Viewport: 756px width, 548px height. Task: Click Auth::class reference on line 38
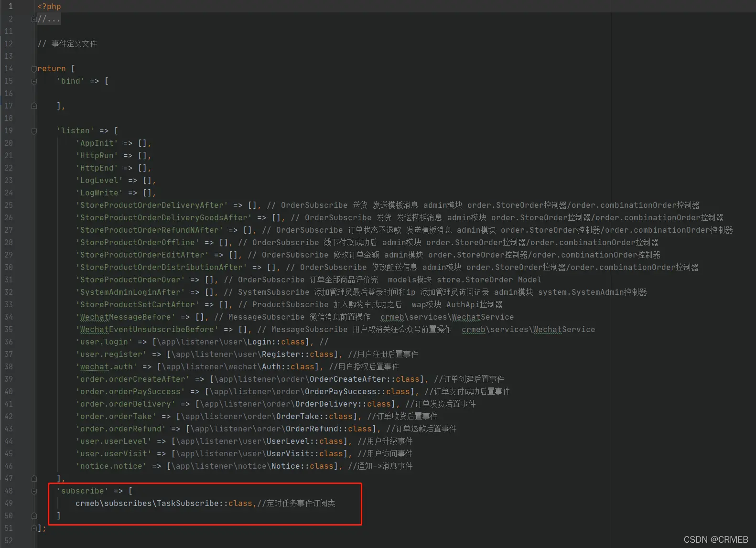[288, 367]
